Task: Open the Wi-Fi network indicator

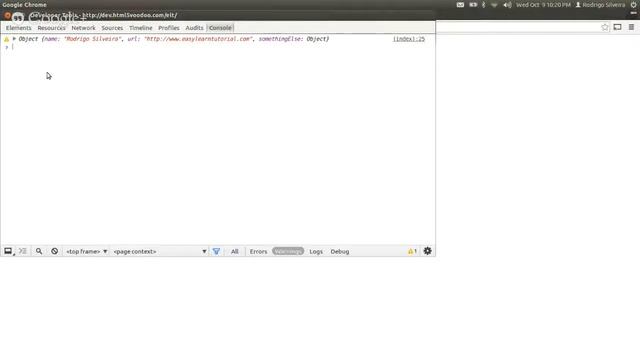Action: (x=494, y=5)
